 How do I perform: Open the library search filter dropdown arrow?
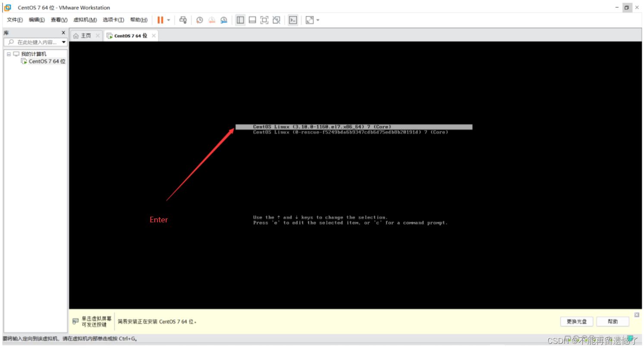tap(64, 42)
